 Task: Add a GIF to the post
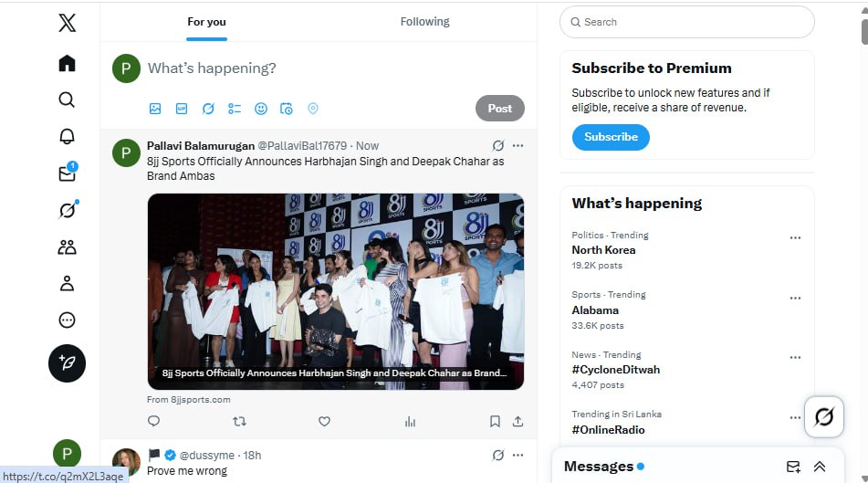(x=182, y=109)
